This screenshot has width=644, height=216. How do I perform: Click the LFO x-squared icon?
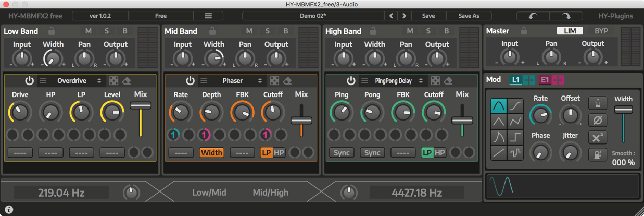598,138
